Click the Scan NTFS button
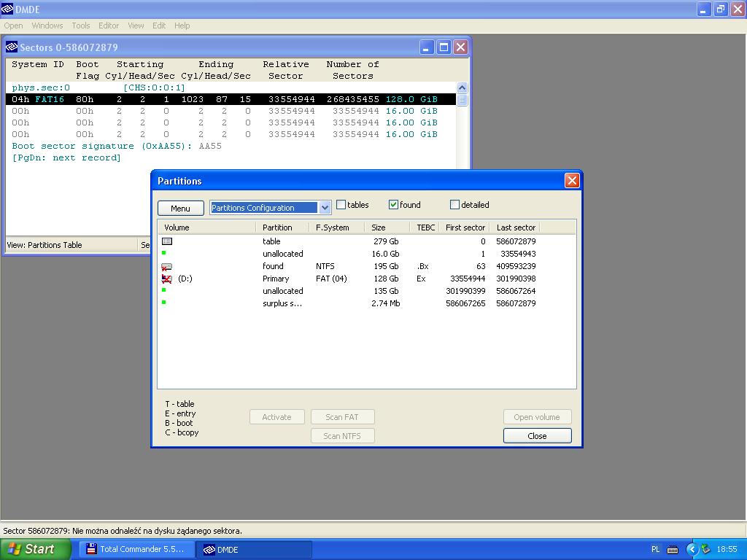Viewport: 747px width, 560px height. [x=342, y=436]
